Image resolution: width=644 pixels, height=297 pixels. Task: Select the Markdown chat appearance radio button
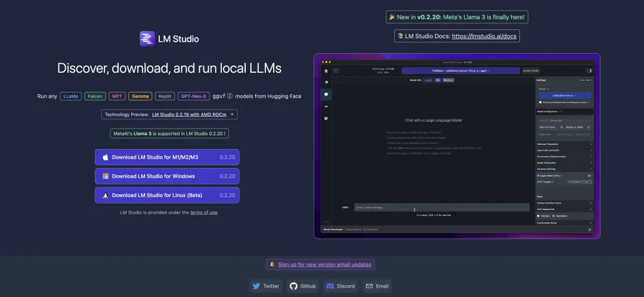tap(554, 215)
